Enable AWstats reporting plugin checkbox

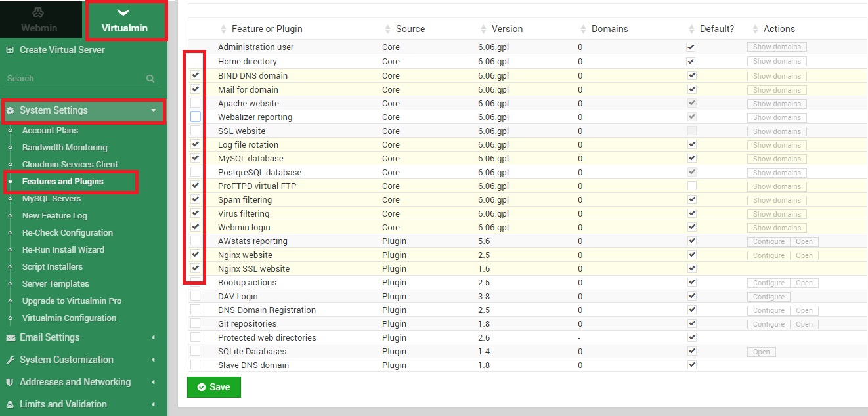tap(195, 241)
